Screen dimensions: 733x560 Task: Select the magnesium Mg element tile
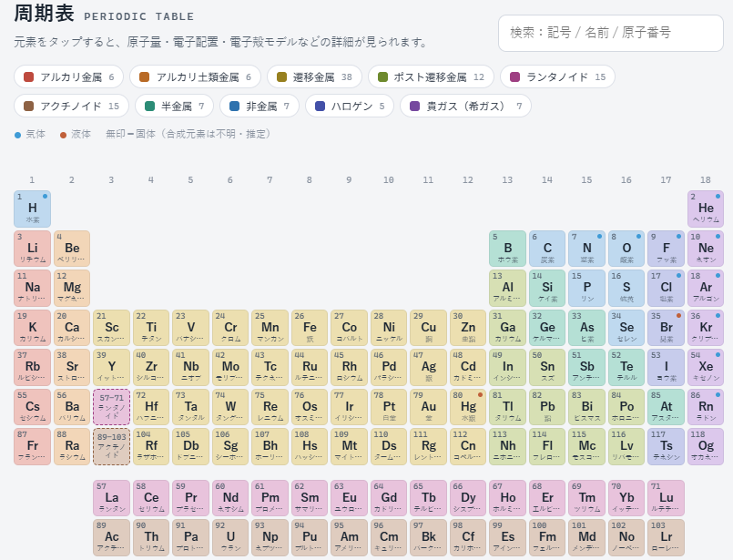coord(72,288)
